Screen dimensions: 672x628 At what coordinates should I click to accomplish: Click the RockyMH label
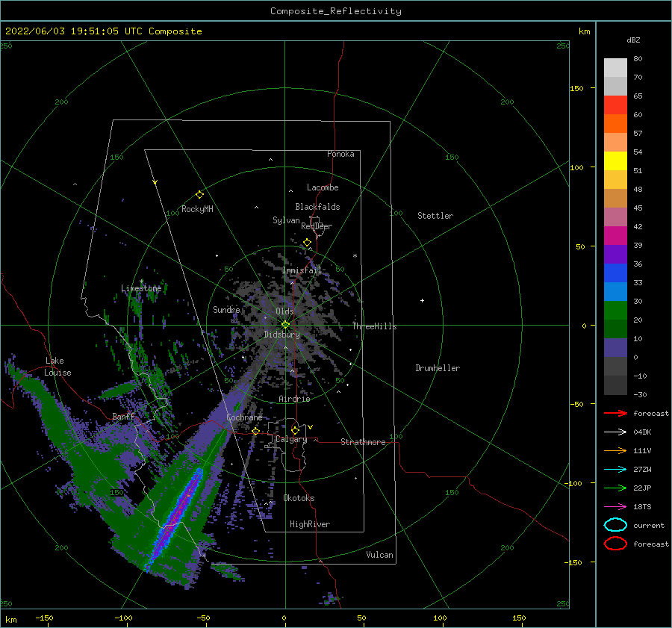[197, 209]
